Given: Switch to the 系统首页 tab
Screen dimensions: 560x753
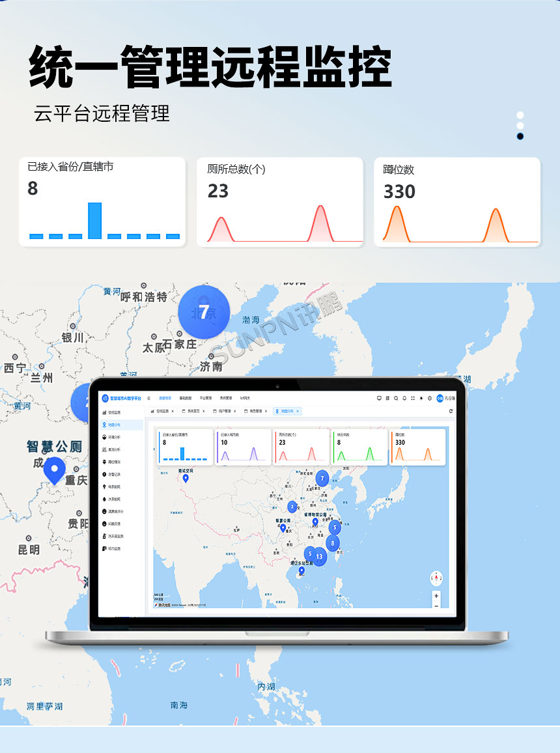Looking at the screenshot, I should point(192,412).
